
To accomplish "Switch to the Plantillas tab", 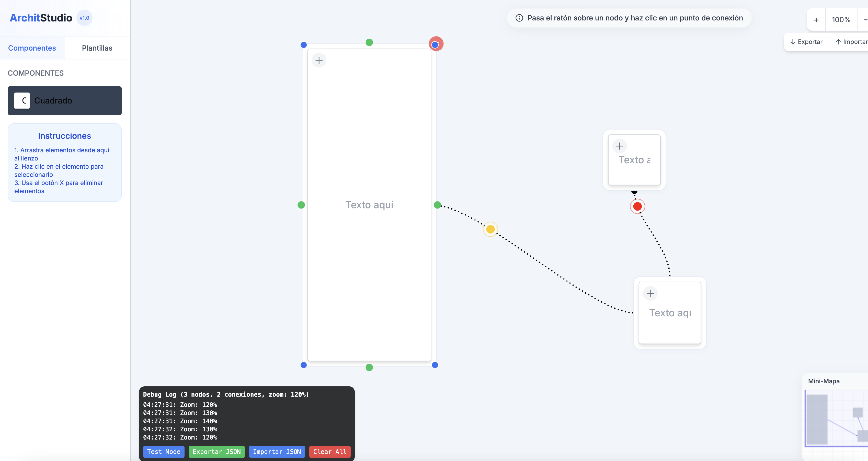I will pyautogui.click(x=97, y=48).
